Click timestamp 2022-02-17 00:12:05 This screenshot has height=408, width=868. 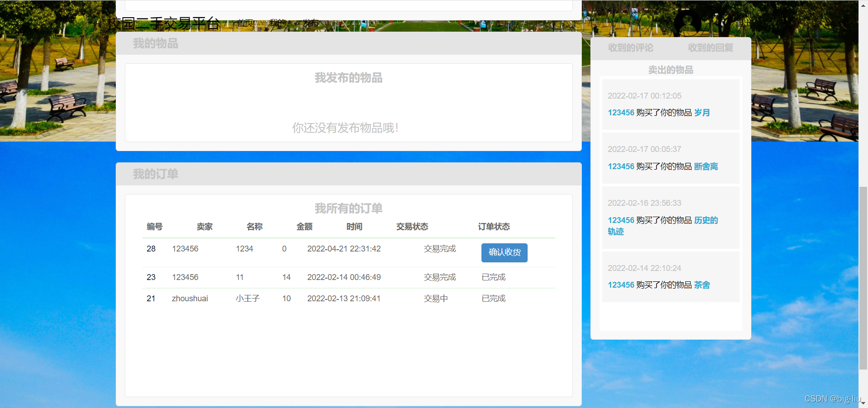tap(644, 96)
